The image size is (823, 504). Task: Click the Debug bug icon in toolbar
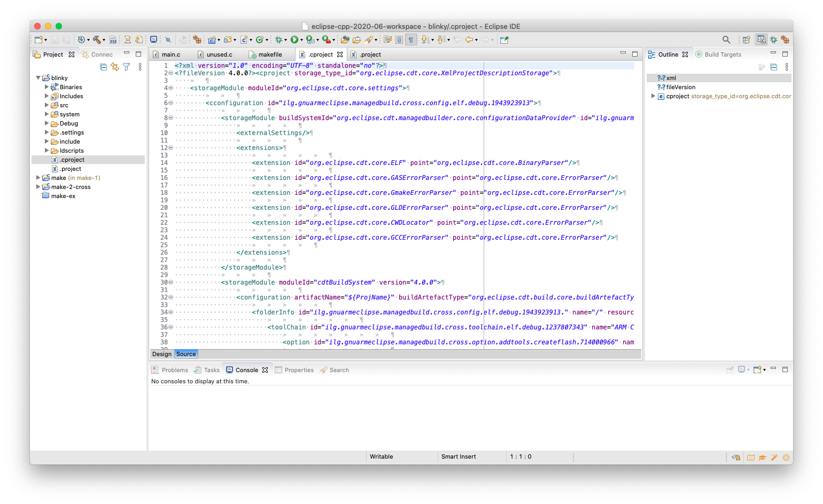pyautogui.click(x=278, y=40)
